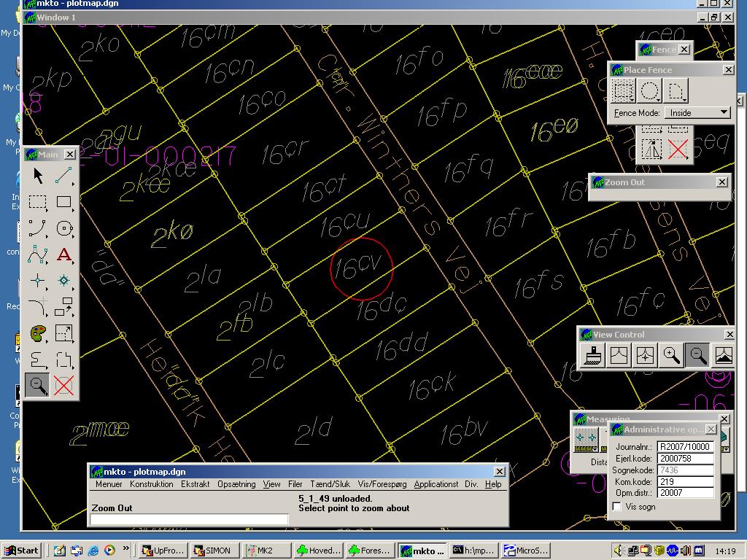747x560 pixels.
Task: Close the Zoom Out tool settings window
Action: pyautogui.click(x=722, y=182)
